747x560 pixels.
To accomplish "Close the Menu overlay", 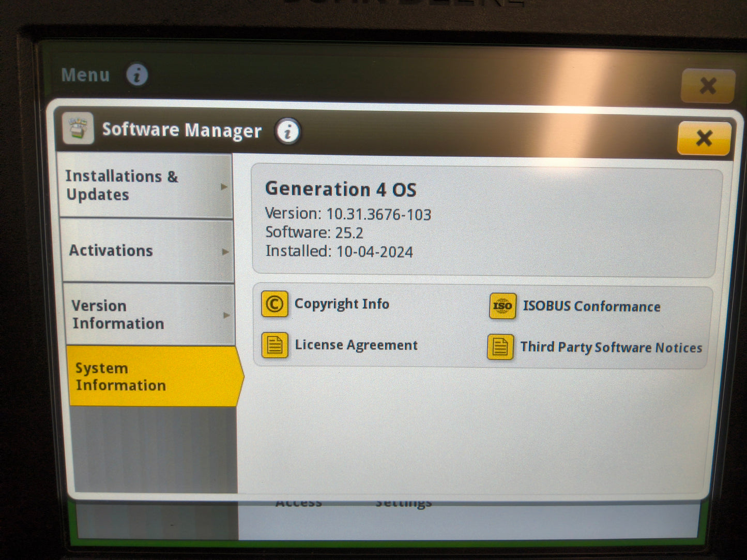I will (x=707, y=85).
